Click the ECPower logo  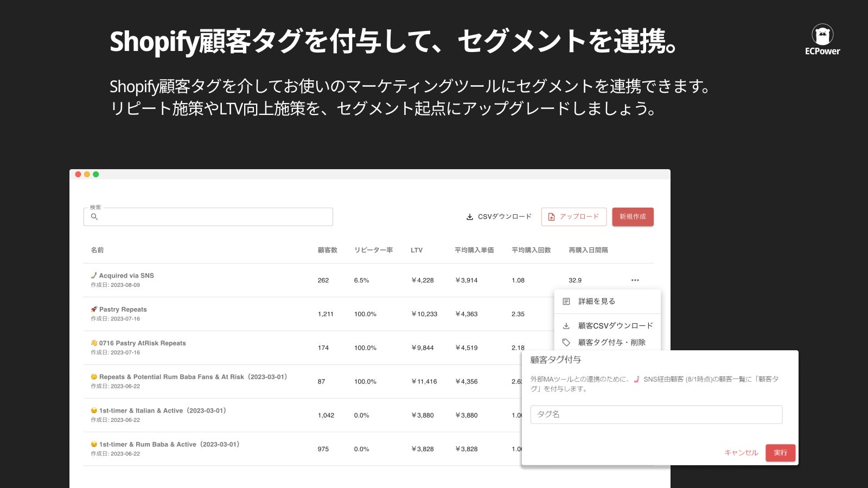(822, 40)
